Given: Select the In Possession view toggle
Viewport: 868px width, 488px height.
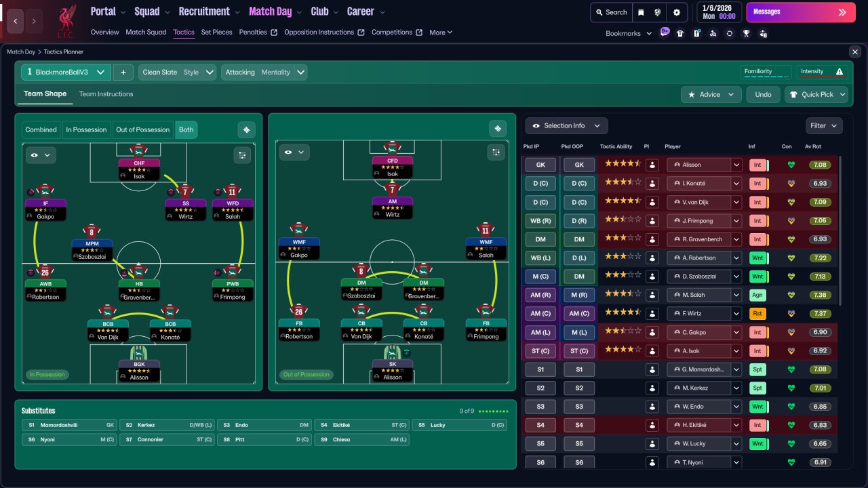Looking at the screenshot, I should [x=86, y=129].
